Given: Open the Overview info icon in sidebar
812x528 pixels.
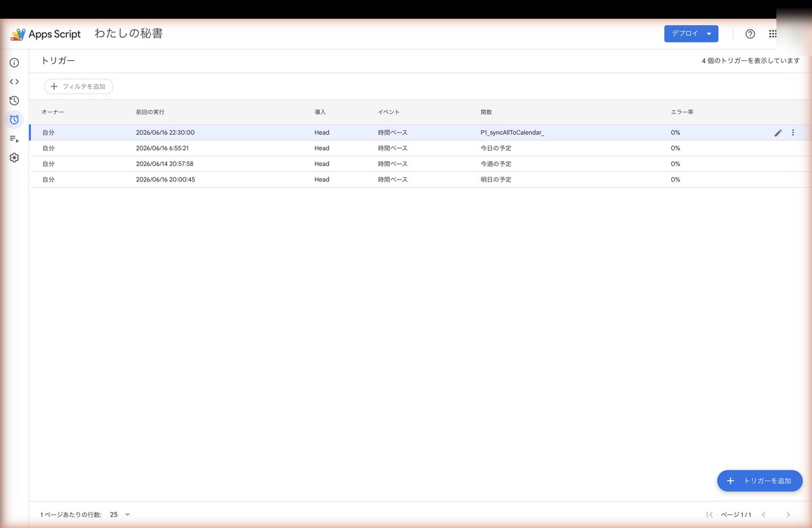Looking at the screenshot, I should coord(14,63).
